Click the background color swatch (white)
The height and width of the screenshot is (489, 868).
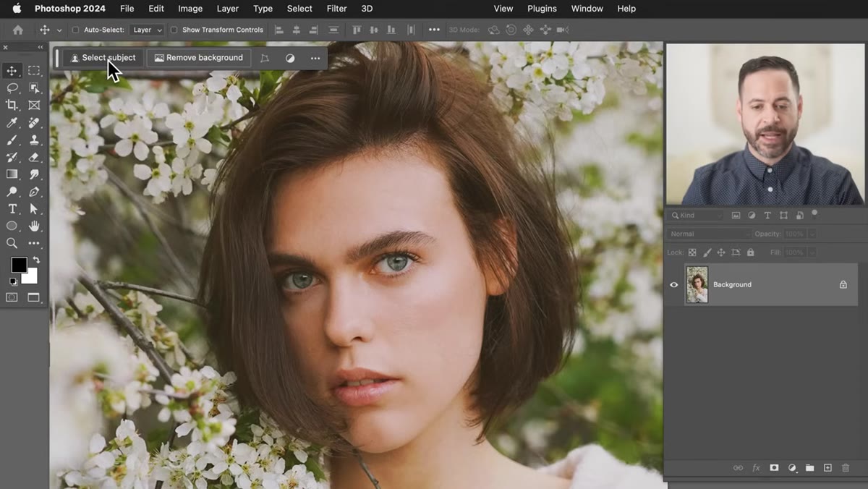click(x=31, y=277)
